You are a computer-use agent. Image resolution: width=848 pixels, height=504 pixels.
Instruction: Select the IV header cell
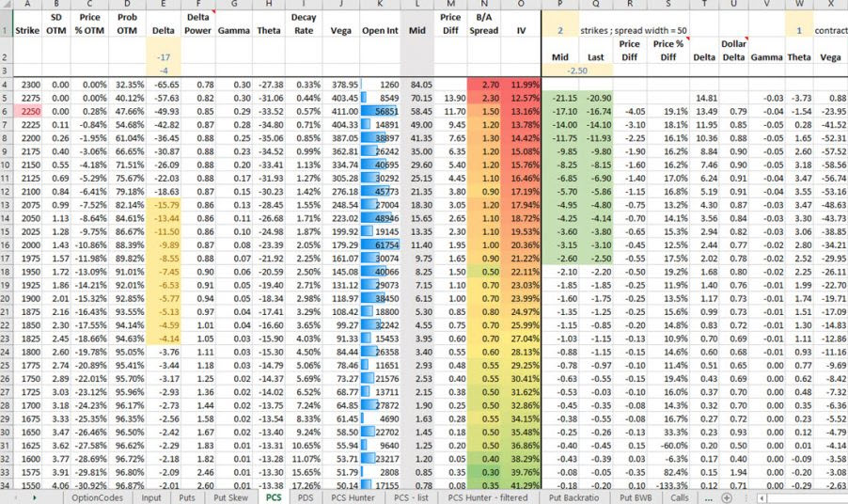(521, 24)
